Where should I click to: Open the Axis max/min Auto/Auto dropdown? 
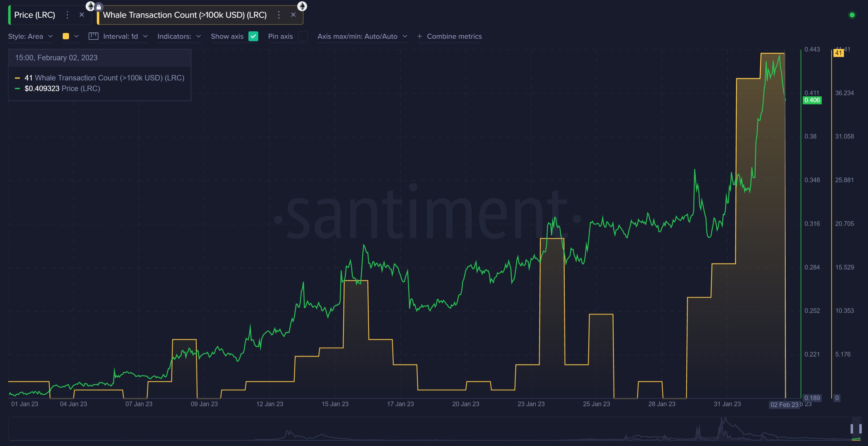click(x=362, y=36)
